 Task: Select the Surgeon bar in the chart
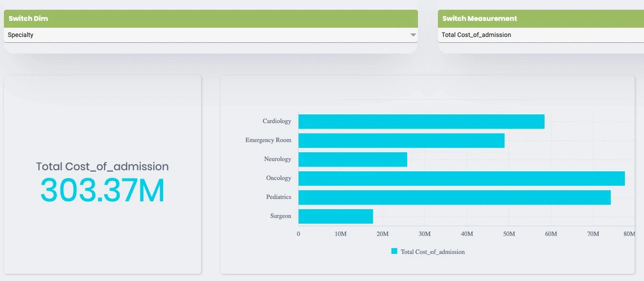coord(335,216)
